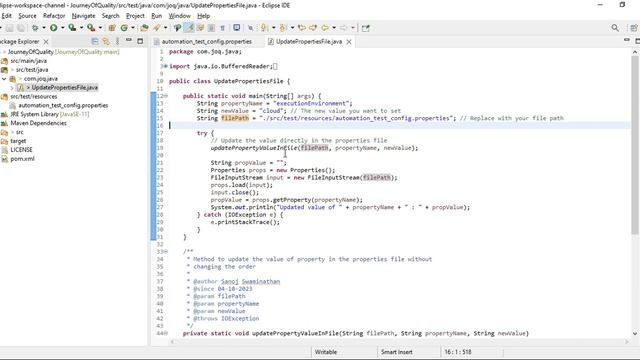The image size is (640, 360).
Task: Open the Source menu
Action: (x=27, y=16)
